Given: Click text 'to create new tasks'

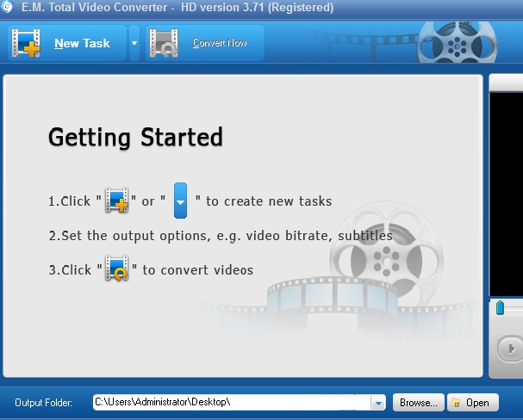Looking at the screenshot, I should (269, 201).
